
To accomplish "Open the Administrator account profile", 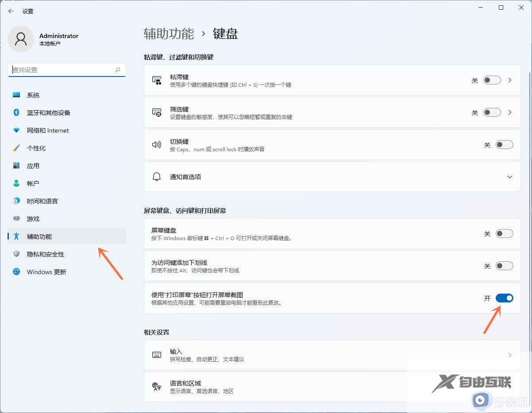I will tap(49, 39).
